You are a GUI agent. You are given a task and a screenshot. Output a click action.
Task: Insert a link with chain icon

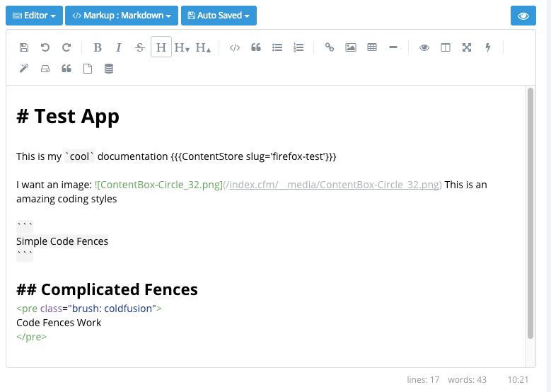tap(329, 47)
